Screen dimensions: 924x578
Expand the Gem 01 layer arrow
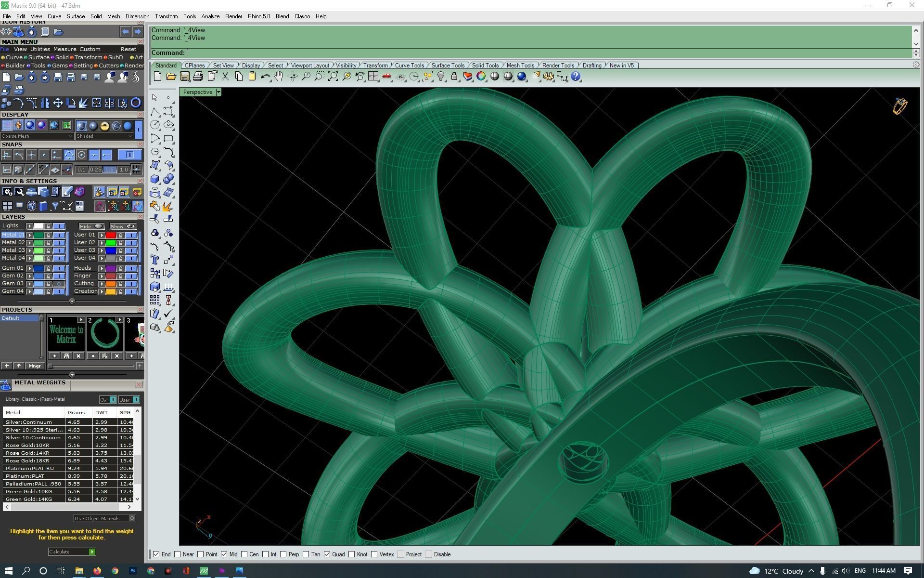pos(30,268)
